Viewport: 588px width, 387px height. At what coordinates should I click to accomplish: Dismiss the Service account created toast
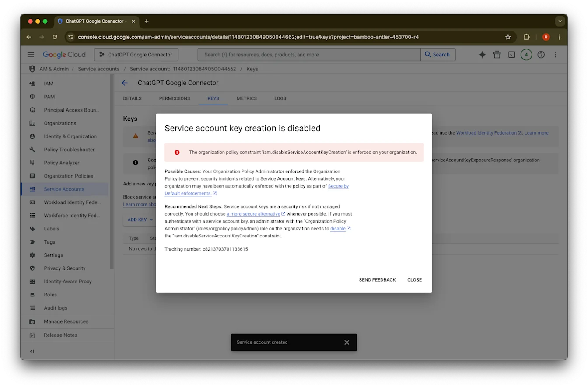click(x=346, y=342)
